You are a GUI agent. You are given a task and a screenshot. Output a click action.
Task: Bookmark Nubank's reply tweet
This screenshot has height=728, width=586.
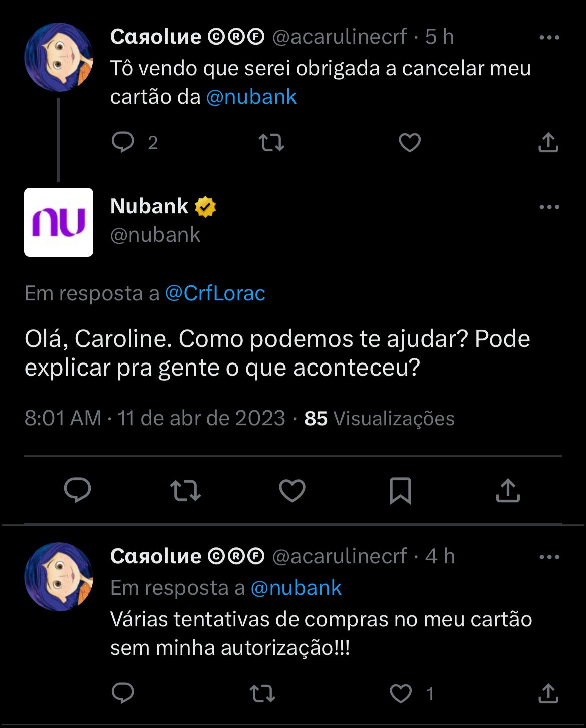pyautogui.click(x=400, y=490)
